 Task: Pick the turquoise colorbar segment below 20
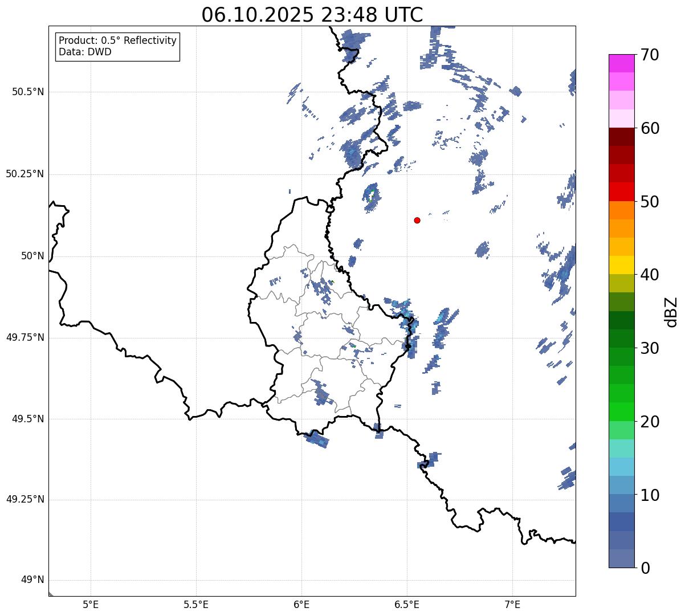(621, 449)
